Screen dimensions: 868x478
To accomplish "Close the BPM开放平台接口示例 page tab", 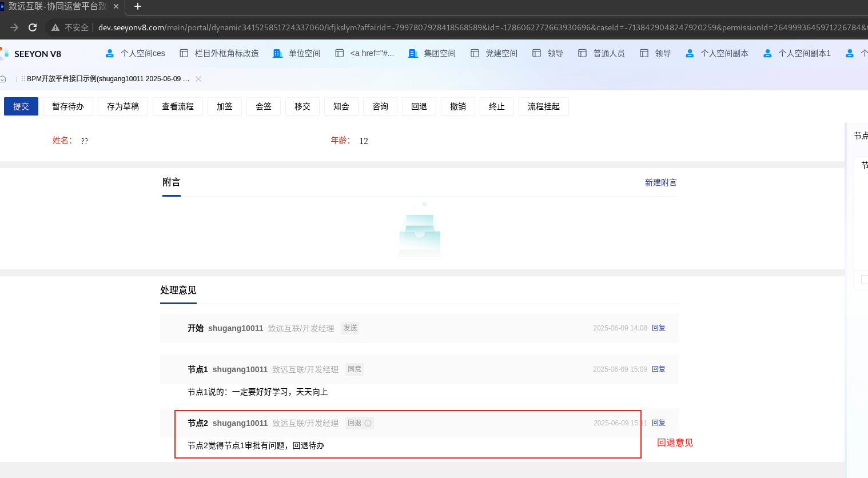I will [198, 79].
